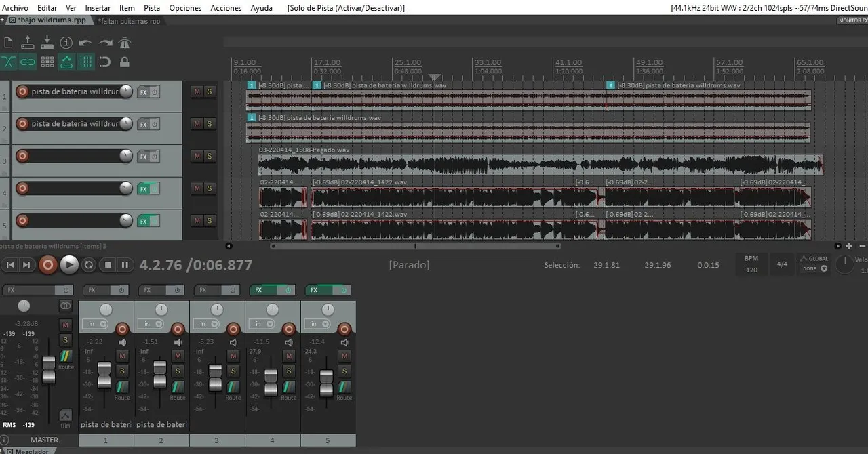Mute track 1 in track panel
The image size is (868, 454).
(x=197, y=91)
